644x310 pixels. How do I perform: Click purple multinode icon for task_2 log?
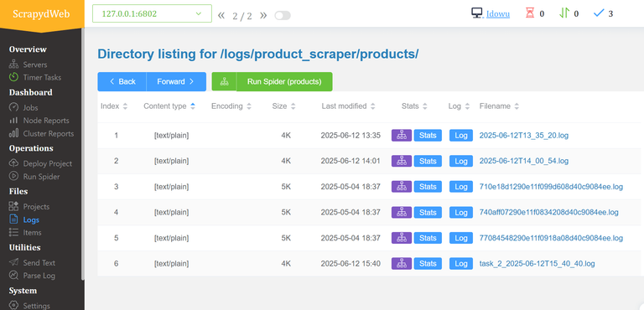[x=402, y=263]
